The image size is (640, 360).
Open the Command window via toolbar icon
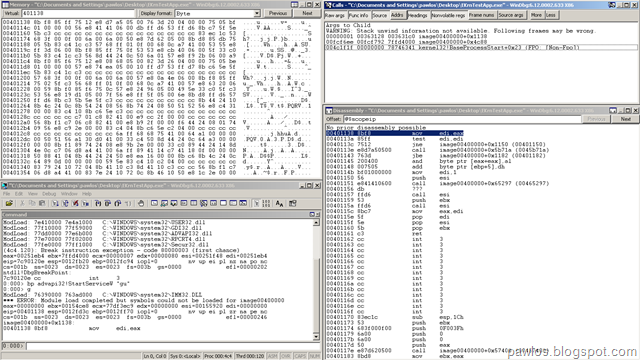point(154,203)
